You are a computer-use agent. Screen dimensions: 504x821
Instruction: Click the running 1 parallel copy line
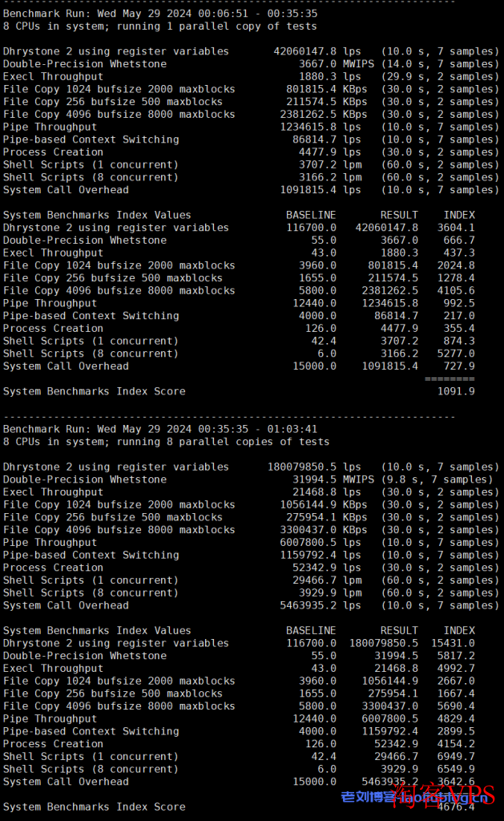(160, 26)
